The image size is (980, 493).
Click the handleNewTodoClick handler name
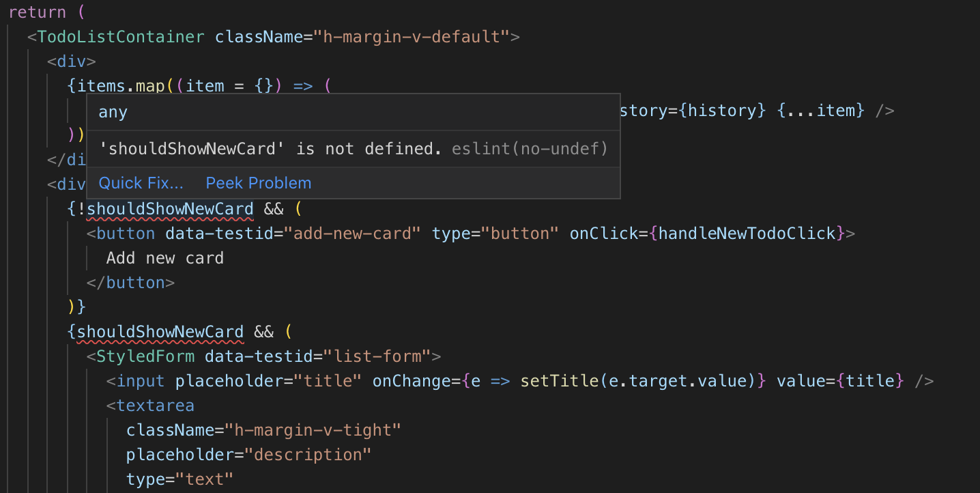coord(747,234)
